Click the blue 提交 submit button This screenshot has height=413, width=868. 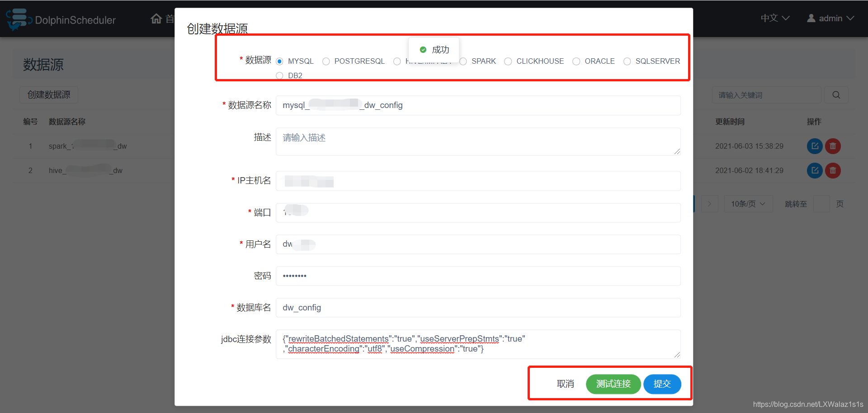(x=662, y=384)
